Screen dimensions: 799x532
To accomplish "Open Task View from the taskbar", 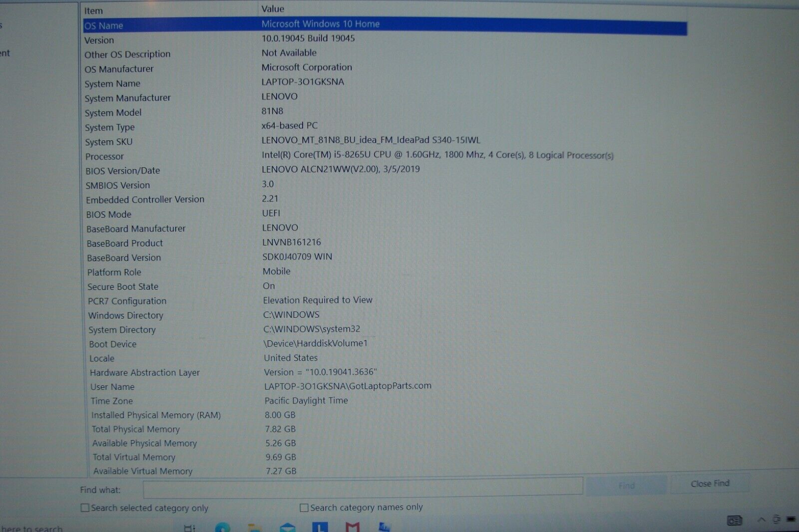I will pos(190,528).
